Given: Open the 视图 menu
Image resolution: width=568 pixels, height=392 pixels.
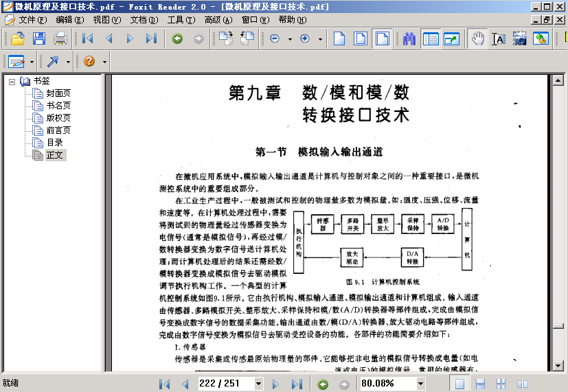Looking at the screenshot, I should click(x=107, y=19).
